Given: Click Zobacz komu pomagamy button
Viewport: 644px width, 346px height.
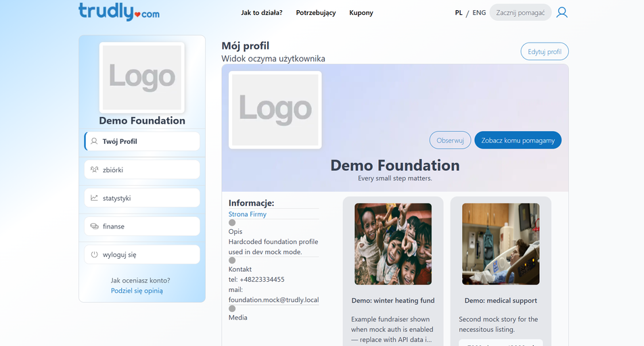Looking at the screenshot, I should pyautogui.click(x=518, y=141).
